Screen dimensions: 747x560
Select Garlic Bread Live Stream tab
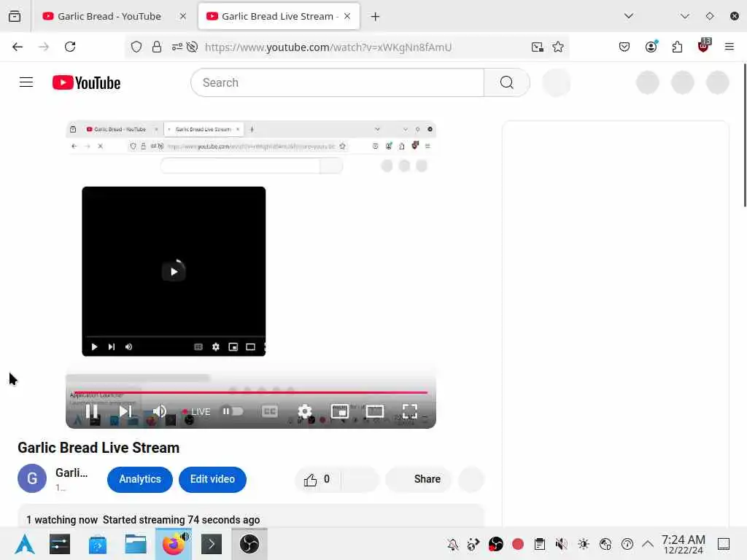point(279,16)
